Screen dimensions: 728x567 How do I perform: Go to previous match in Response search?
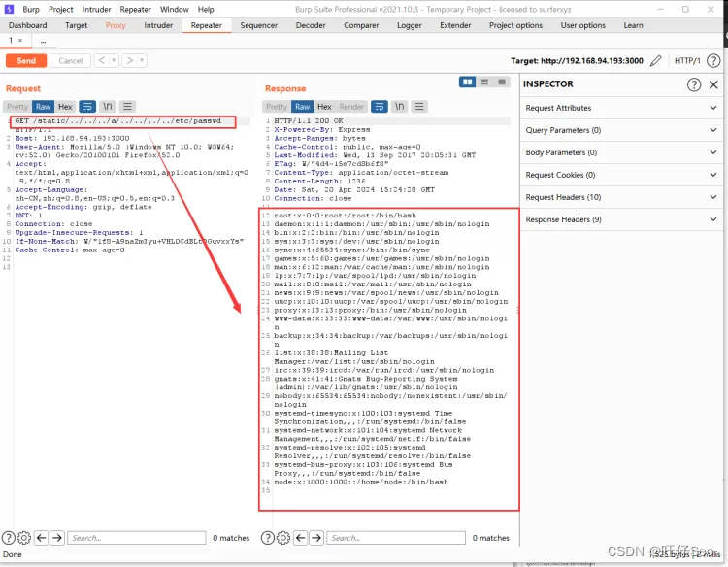(x=300, y=538)
